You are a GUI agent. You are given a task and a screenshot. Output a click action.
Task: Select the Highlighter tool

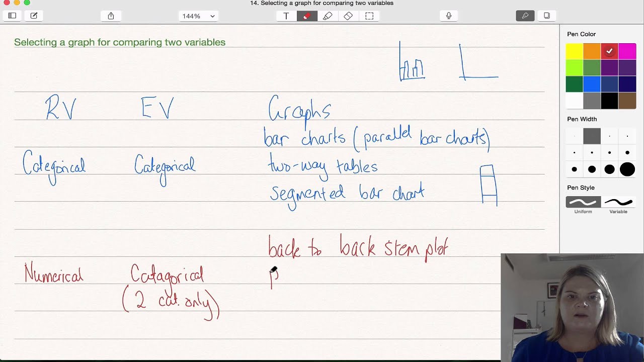[x=328, y=16]
